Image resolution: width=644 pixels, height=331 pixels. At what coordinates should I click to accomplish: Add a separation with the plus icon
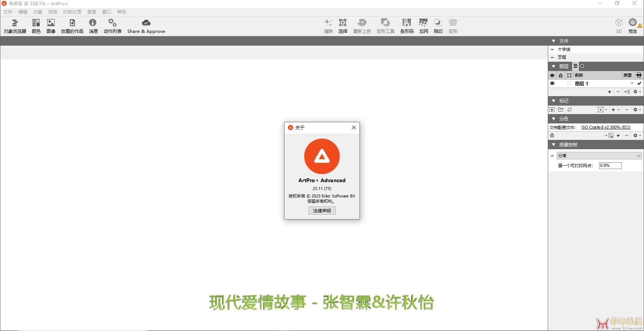[x=618, y=135]
